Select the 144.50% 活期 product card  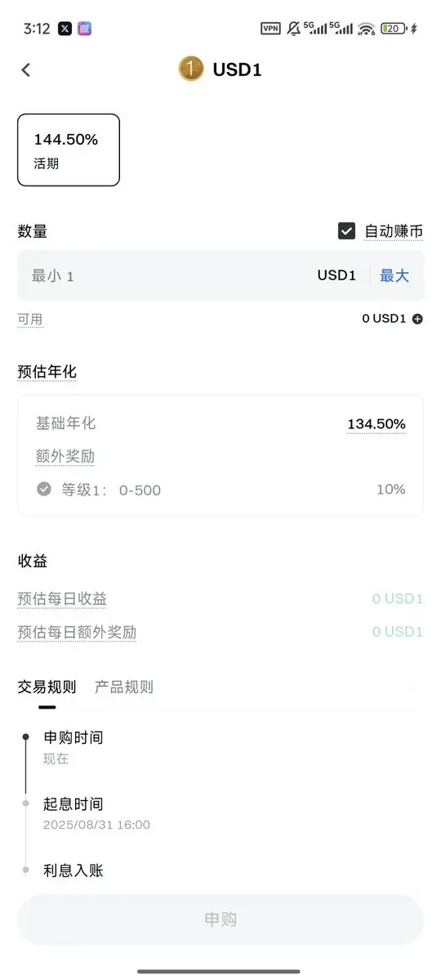pos(69,150)
